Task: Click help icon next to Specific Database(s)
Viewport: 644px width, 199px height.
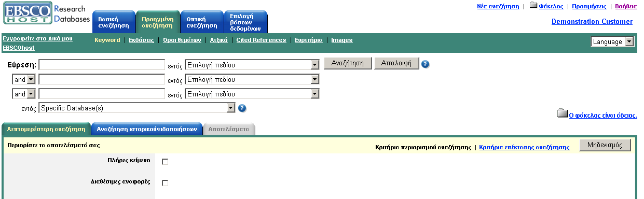Action: click(x=242, y=108)
